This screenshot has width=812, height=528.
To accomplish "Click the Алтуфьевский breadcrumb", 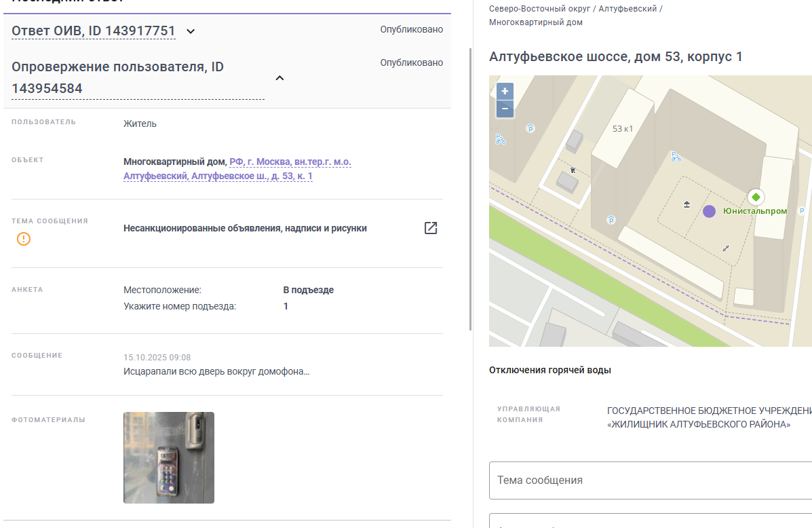I will click(627, 9).
